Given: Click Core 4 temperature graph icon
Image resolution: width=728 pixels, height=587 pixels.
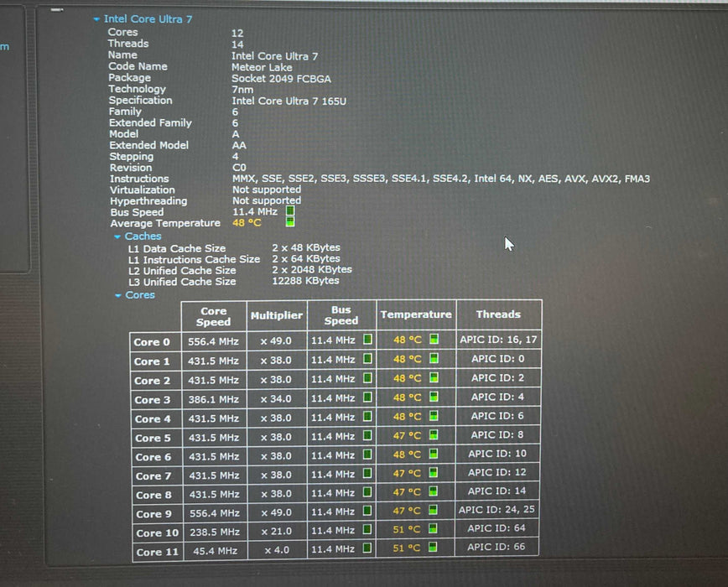Looking at the screenshot, I should 434,416.
